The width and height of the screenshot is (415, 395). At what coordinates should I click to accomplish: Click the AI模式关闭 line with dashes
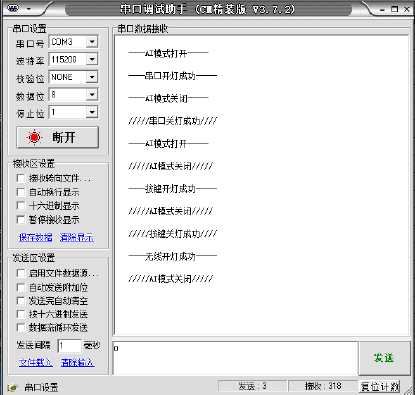pyautogui.click(x=168, y=98)
